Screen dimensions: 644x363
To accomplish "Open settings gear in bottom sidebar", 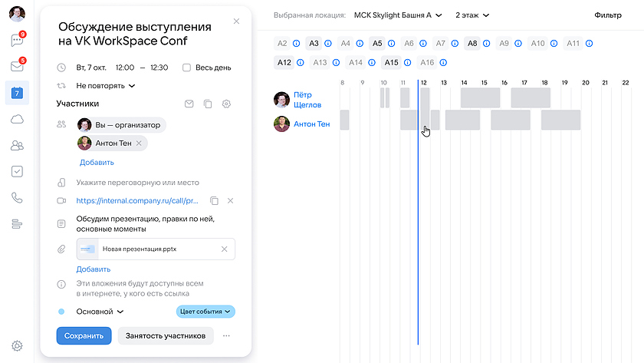I will [17, 346].
